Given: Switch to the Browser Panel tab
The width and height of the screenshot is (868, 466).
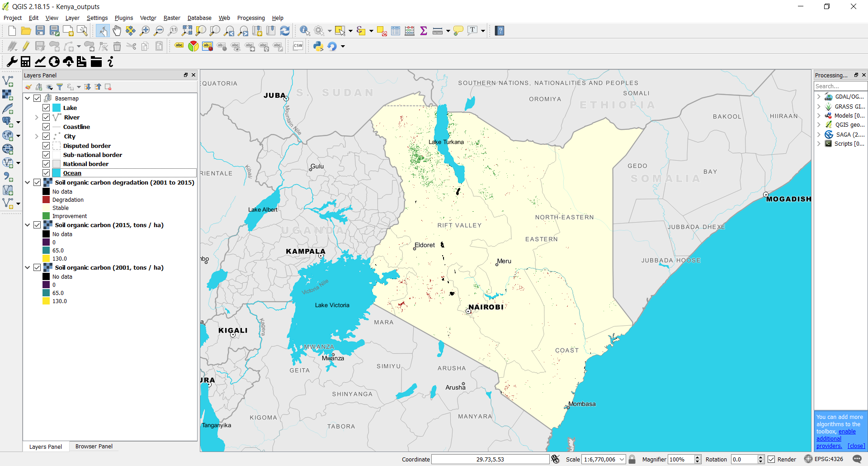Looking at the screenshot, I should click(94, 446).
